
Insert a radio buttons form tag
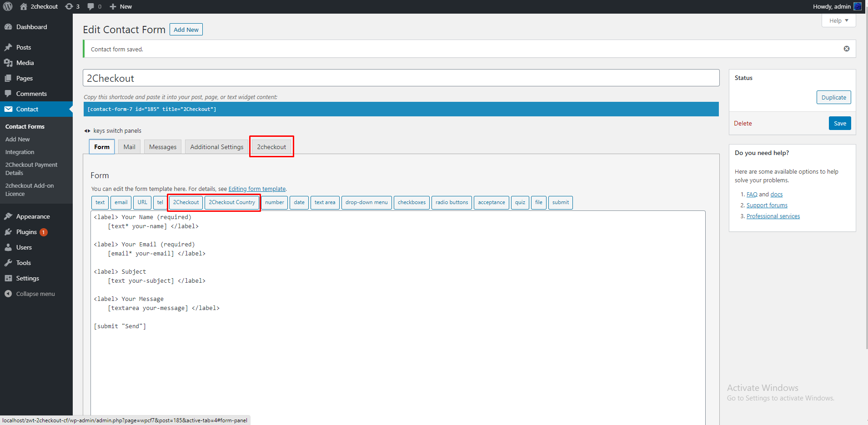point(452,202)
